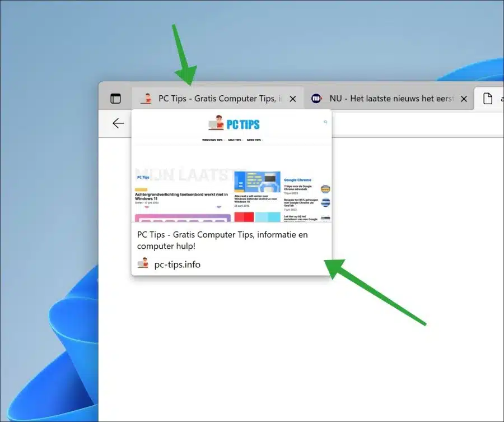
Task: Close the PC Tips tab
Action: click(x=293, y=99)
